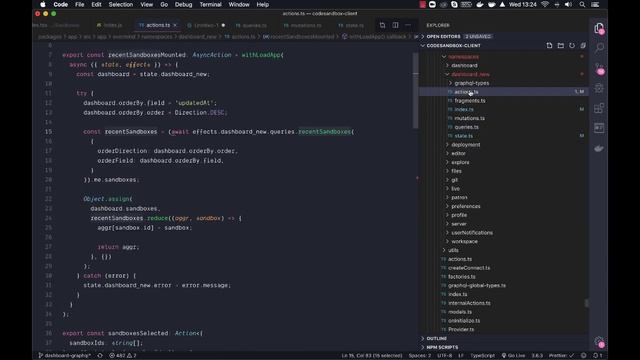Expand the dashboard folder
Image resolution: width=640 pixels, height=360 pixels.
tap(464, 65)
